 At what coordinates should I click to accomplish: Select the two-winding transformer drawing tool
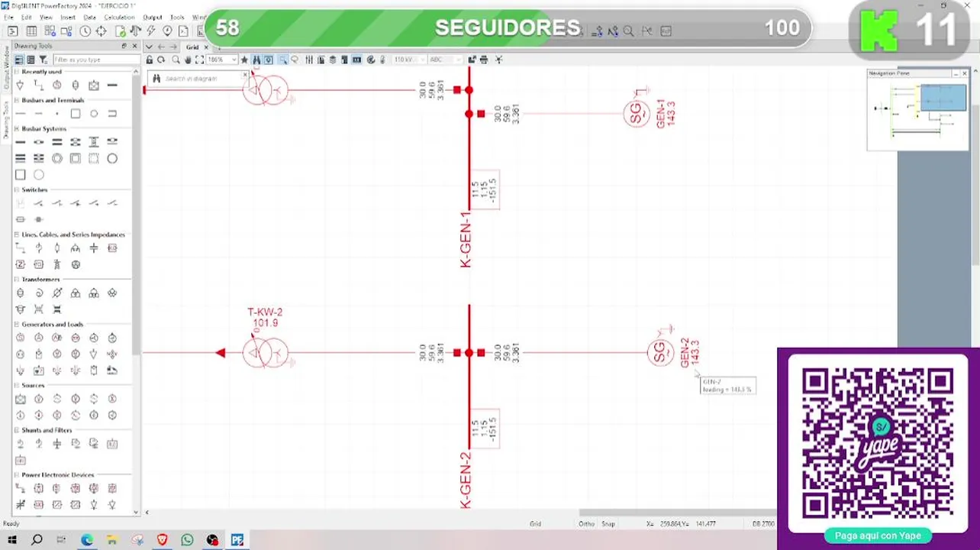pos(21,293)
